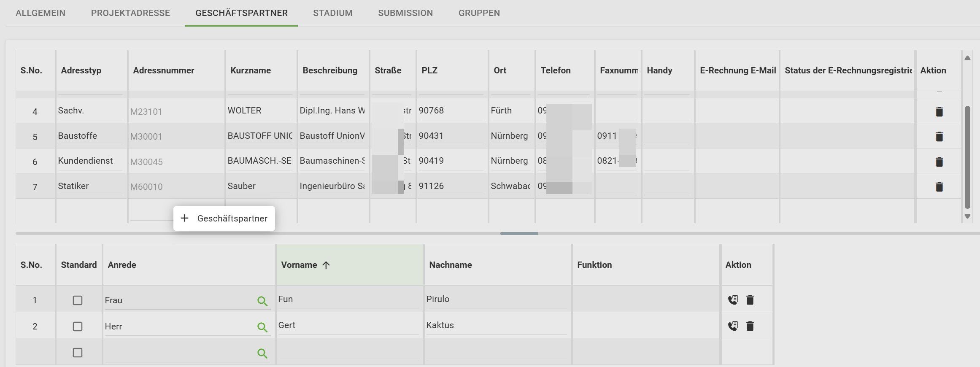
Task: Open contact details for Fun Pirulo
Action: pos(733,300)
